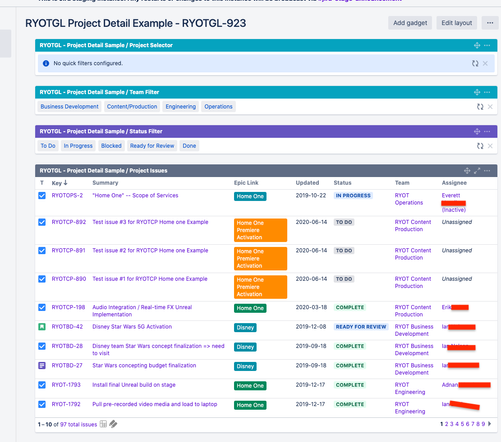Toggle the Engineering team filter
Screen dimensions: 501x442
[181, 107]
